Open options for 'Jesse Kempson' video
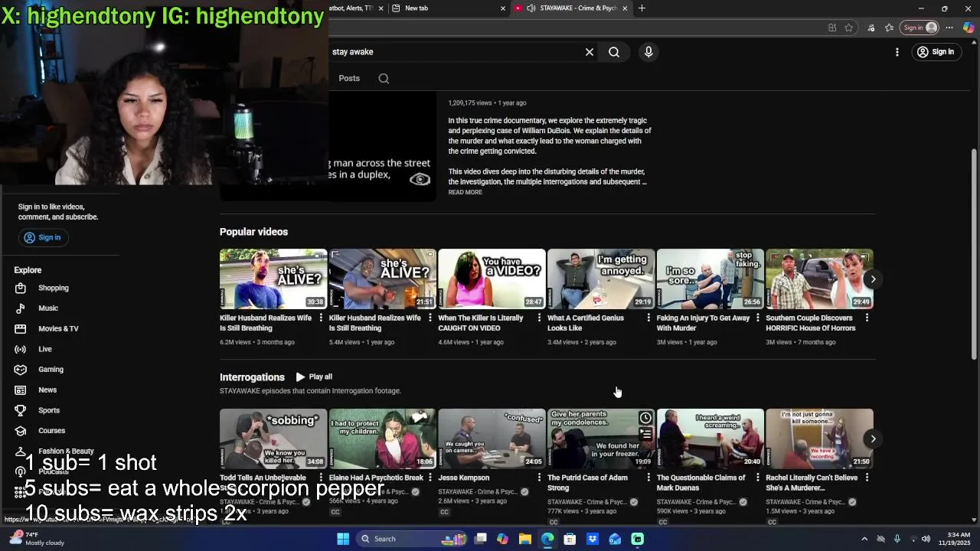980x551 pixels. click(539, 478)
